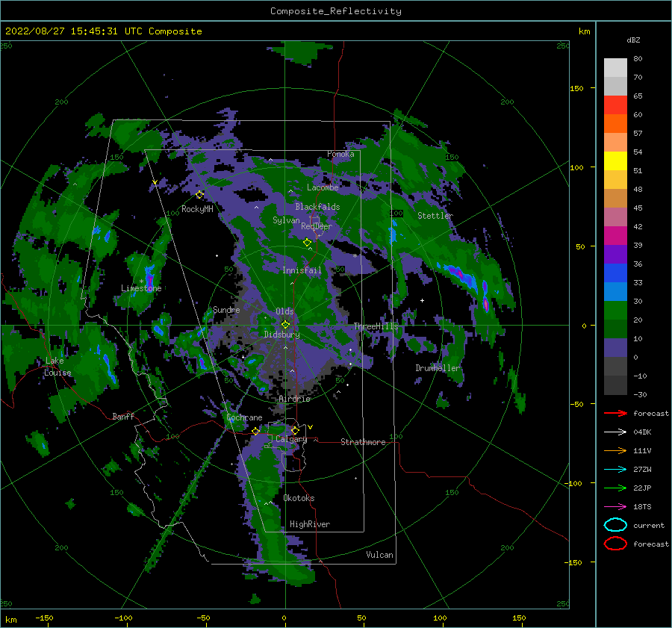The height and width of the screenshot is (628, 672).
Task: Click the ThreeHills label
Action: (376, 326)
